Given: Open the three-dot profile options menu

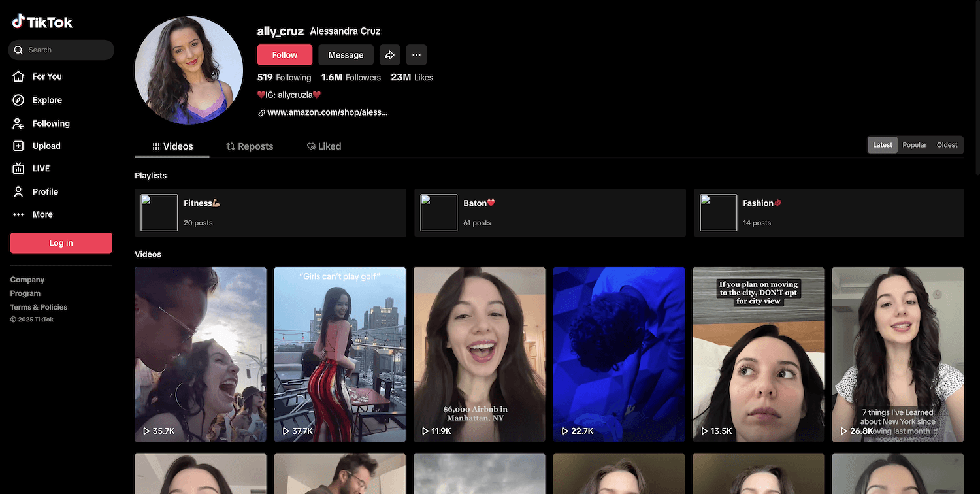Looking at the screenshot, I should (x=416, y=55).
